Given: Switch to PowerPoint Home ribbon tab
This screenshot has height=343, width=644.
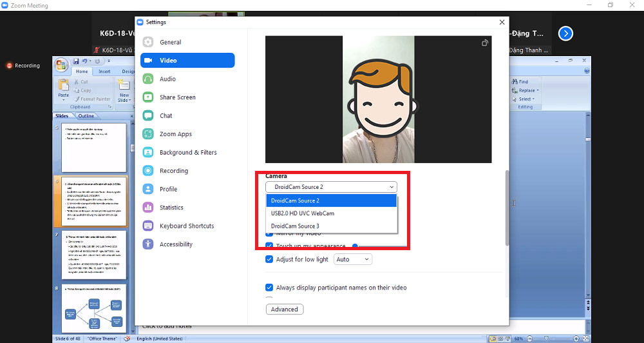Looking at the screenshot, I should 82,72.
